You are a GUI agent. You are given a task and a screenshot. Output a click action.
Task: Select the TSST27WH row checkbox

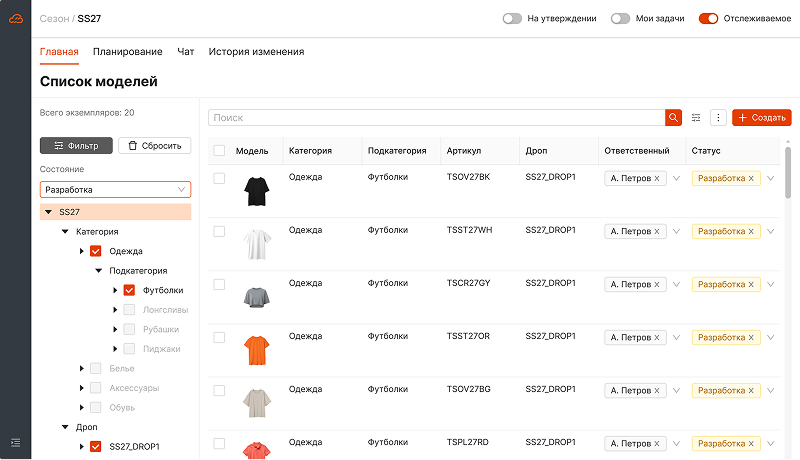tap(219, 232)
